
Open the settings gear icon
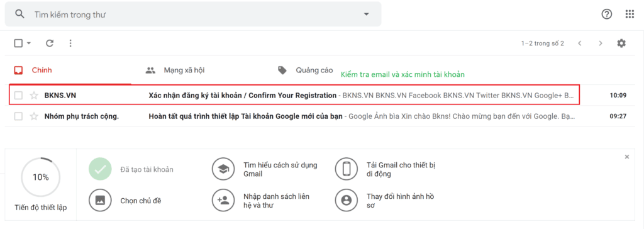click(621, 43)
